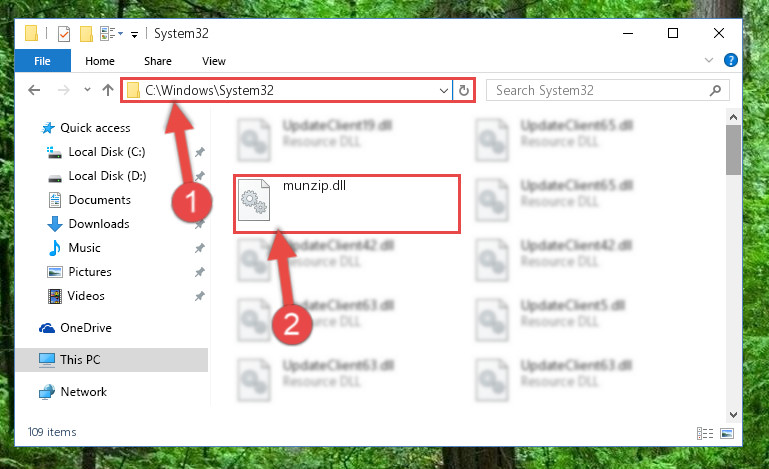Open the recent locations dropdown arrow
Image resolution: width=769 pixels, height=469 pixels.
[87, 90]
